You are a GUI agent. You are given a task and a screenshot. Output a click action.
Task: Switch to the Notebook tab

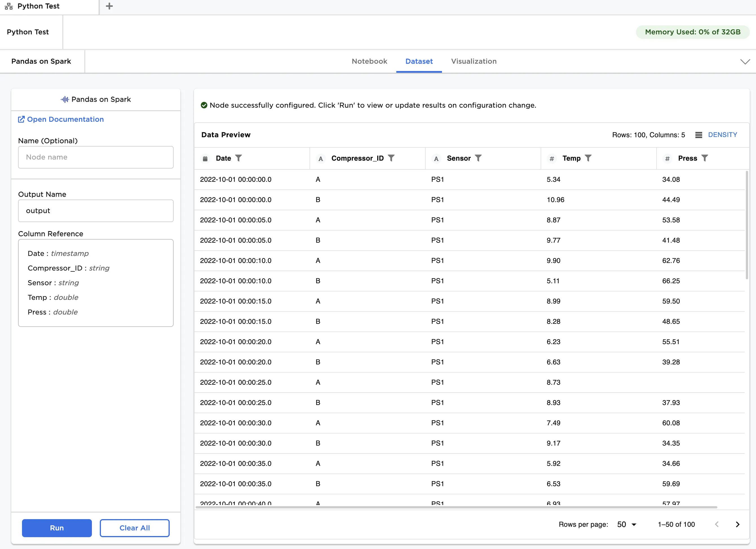(x=369, y=61)
